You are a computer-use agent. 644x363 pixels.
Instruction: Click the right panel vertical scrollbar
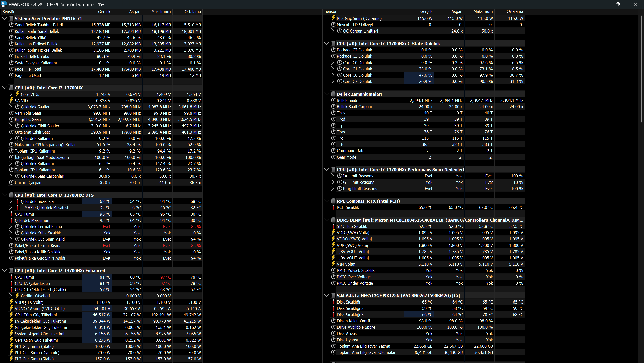tap(641, 68)
